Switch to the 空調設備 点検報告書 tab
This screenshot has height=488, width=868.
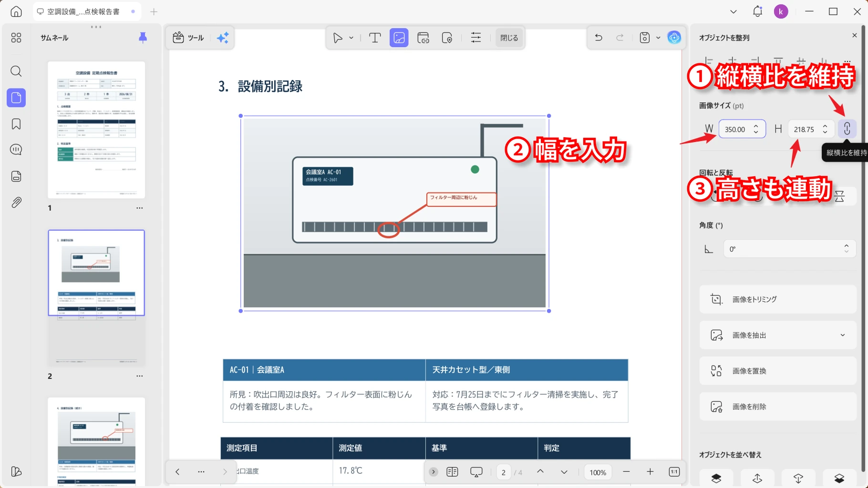87,11
